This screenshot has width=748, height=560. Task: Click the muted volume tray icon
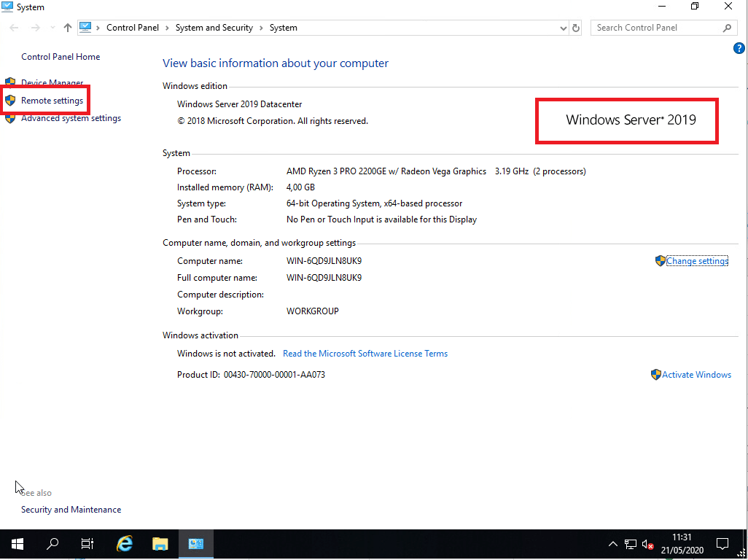(648, 544)
